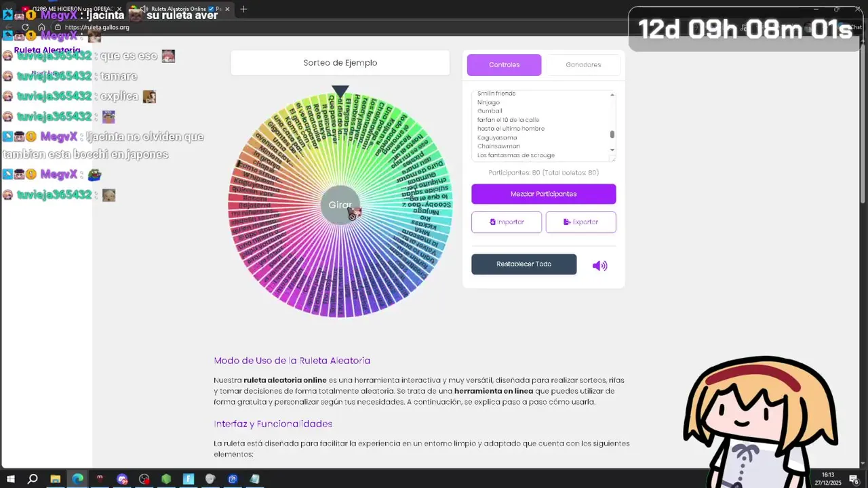
Task: Click the 'Participantes: 80' count text
Action: [x=543, y=173]
